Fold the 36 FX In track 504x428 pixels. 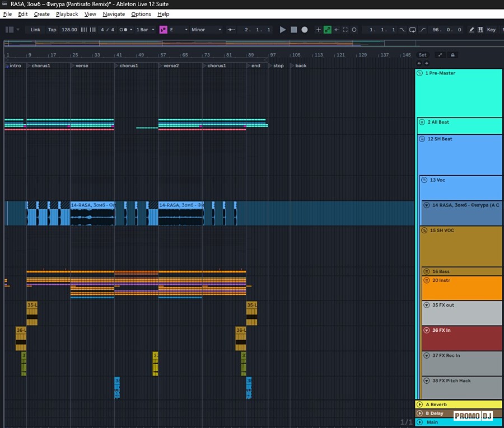click(x=426, y=331)
